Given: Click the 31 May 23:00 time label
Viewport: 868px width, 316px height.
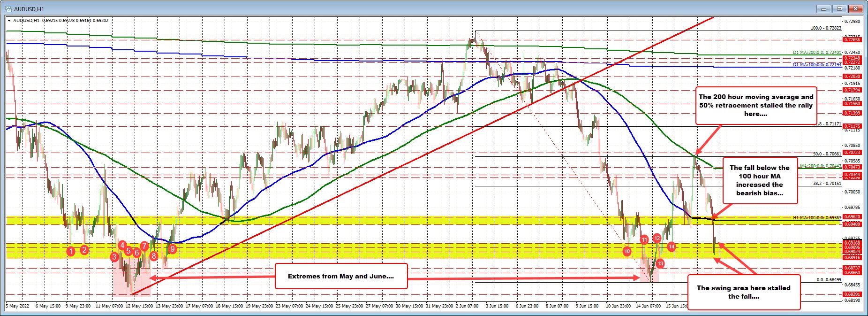Looking at the screenshot, I should (x=440, y=306).
